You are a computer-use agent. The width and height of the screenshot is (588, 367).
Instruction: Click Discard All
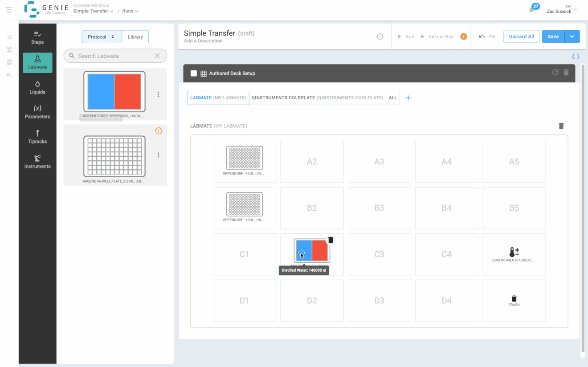pos(522,37)
